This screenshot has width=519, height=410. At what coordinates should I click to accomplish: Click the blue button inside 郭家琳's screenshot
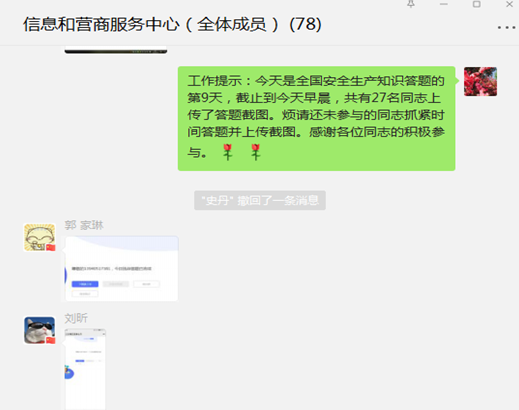[85, 284]
